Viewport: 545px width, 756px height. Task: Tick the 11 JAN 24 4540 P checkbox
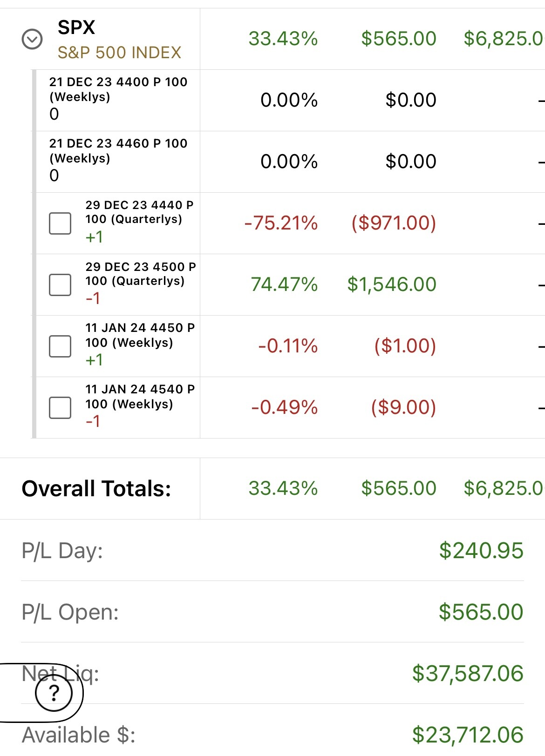pyautogui.click(x=60, y=408)
